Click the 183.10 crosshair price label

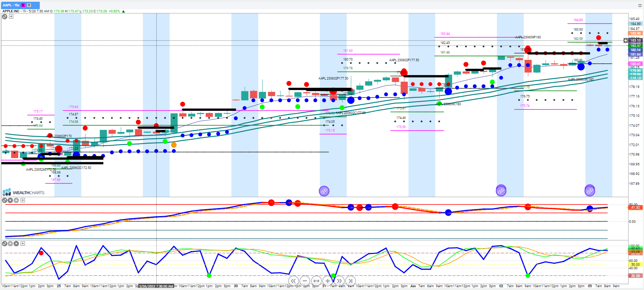click(x=635, y=40)
